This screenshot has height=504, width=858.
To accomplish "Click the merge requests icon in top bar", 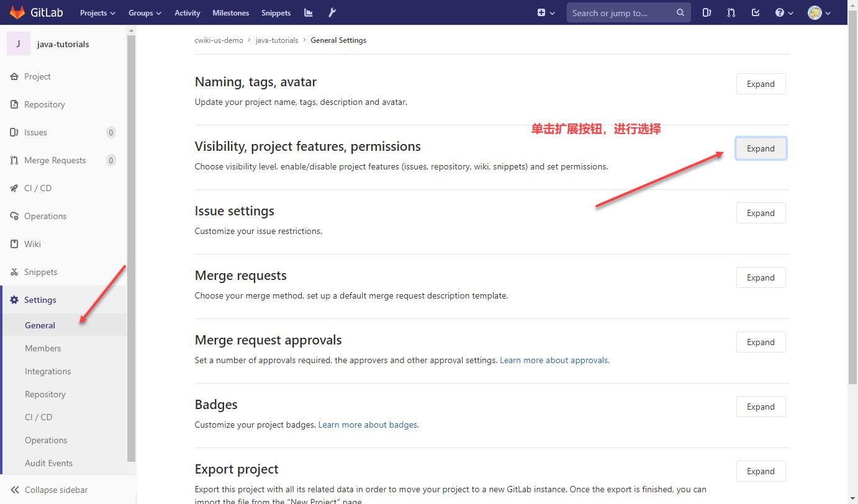I will (x=731, y=12).
